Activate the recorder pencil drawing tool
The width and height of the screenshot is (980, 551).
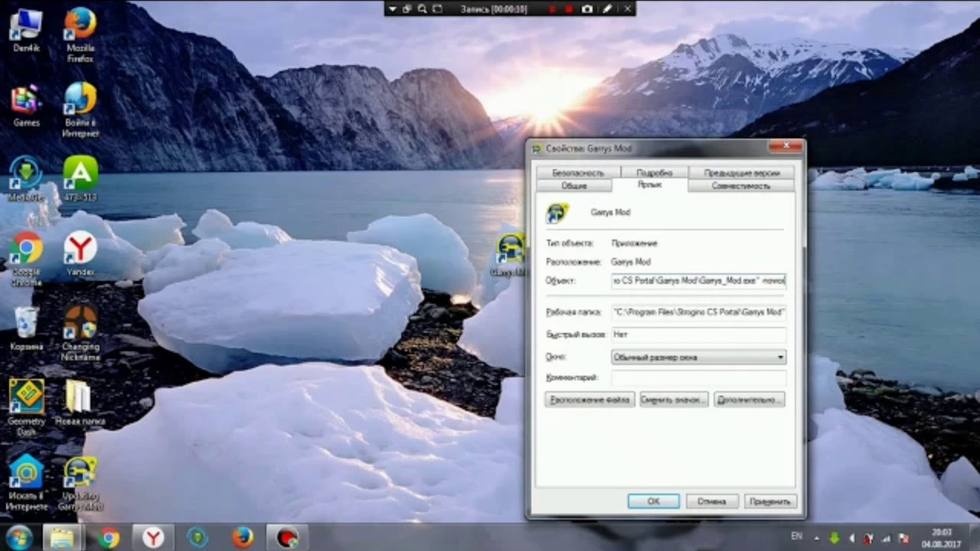click(608, 8)
